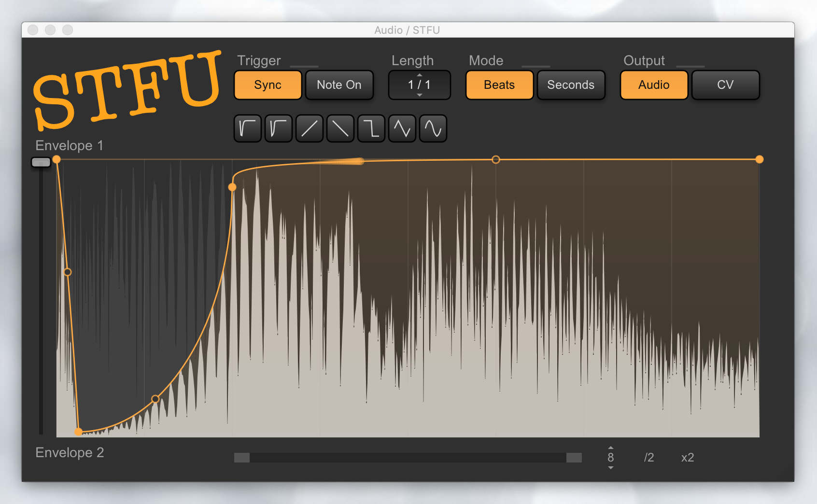Increase Length with the up arrow
The width and height of the screenshot is (817, 504).
pos(420,75)
